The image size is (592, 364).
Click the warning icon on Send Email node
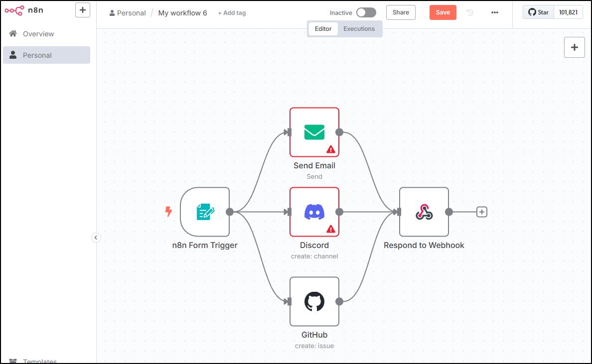(331, 149)
